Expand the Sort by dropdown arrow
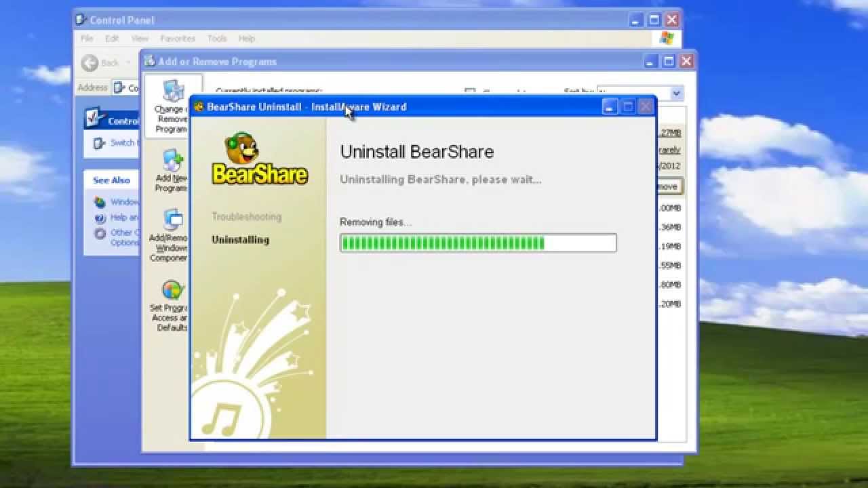The image size is (868, 488). click(x=677, y=94)
